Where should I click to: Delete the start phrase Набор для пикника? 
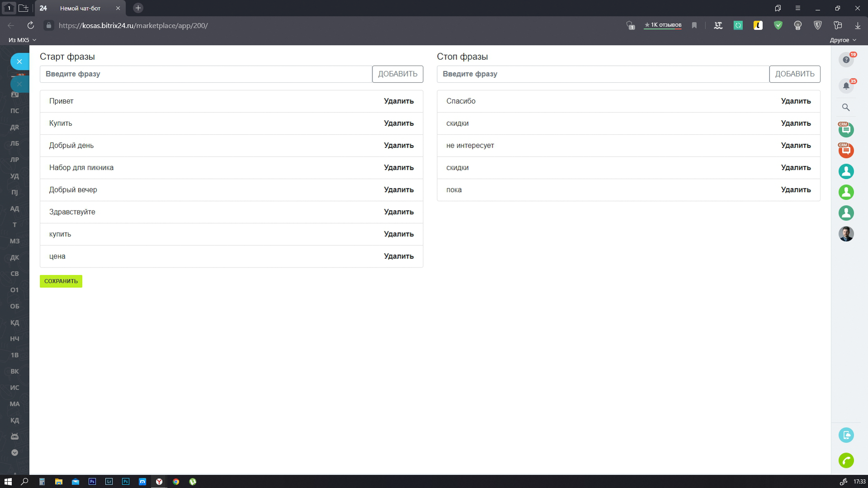point(398,168)
